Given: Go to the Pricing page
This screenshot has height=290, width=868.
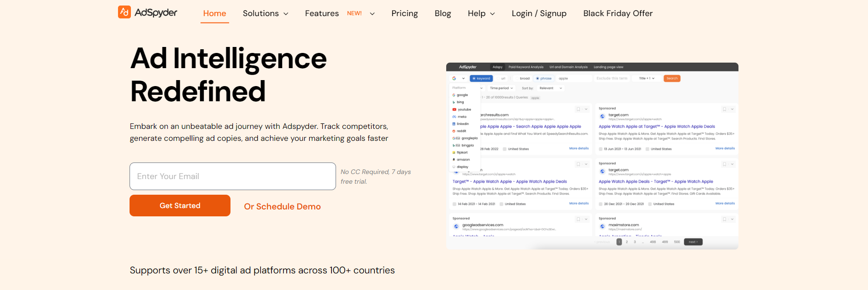Looking at the screenshot, I should (x=405, y=13).
